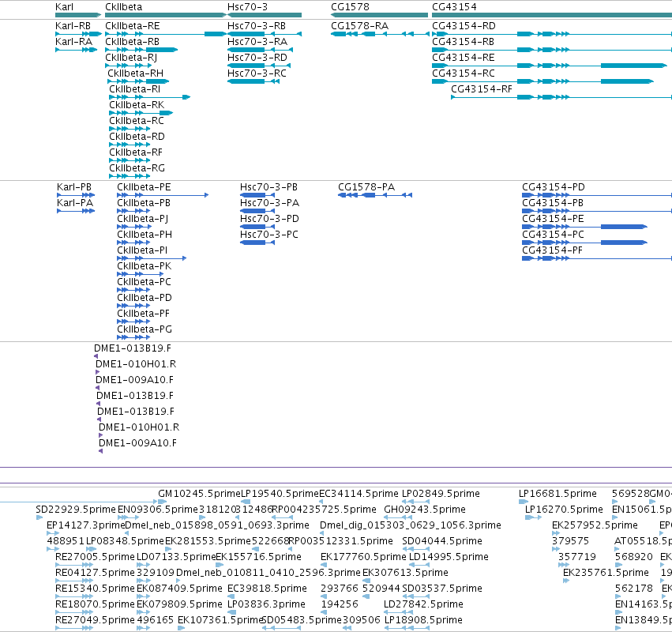The image size is (672, 632).
Task: Select transcript CG43154-RB
Action: tap(464, 42)
